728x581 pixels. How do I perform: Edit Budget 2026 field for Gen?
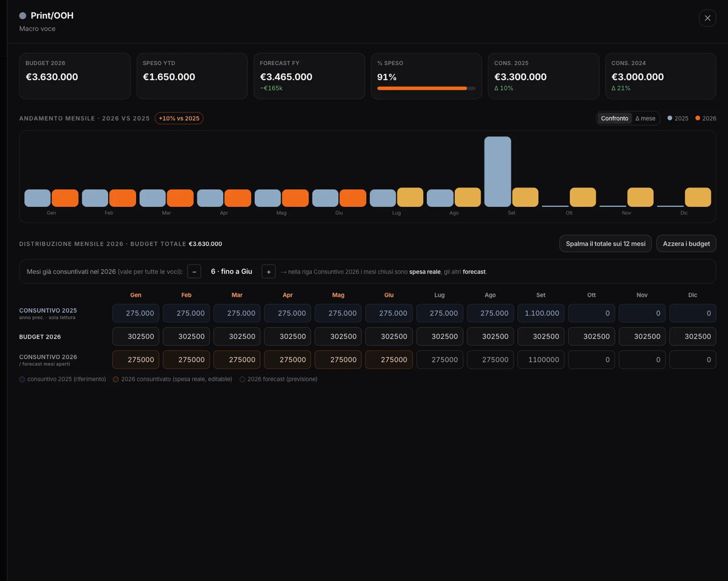click(136, 336)
